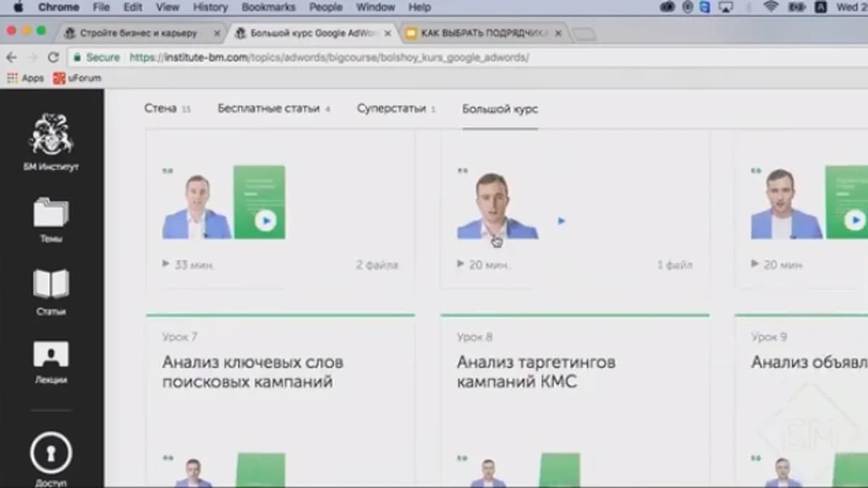
Task: Open the Edit menu
Action: 133,7
